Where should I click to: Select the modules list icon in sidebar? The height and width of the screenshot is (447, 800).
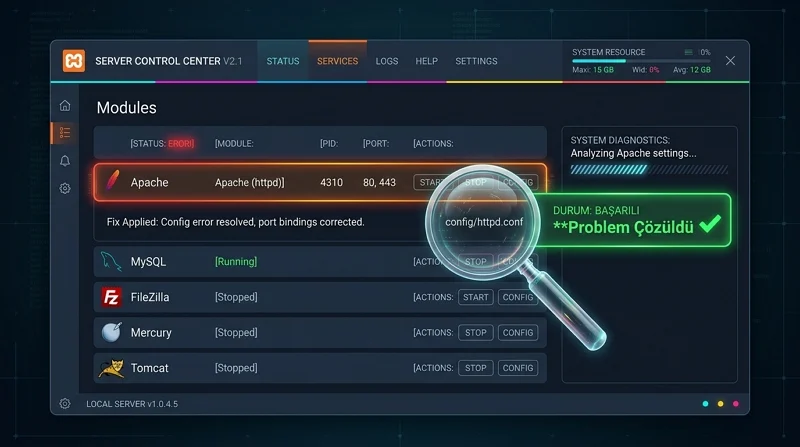[65, 133]
